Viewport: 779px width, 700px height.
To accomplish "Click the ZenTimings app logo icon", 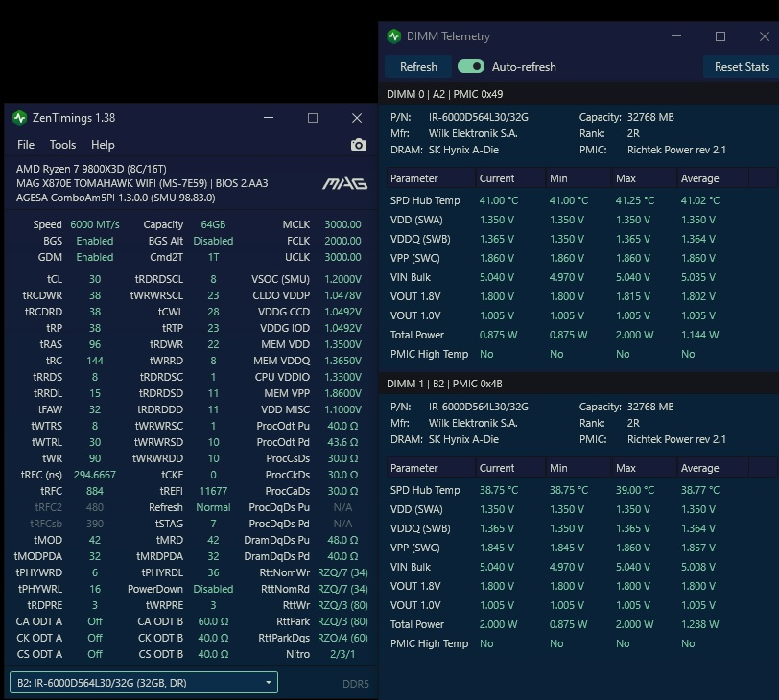I will [19, 118].
